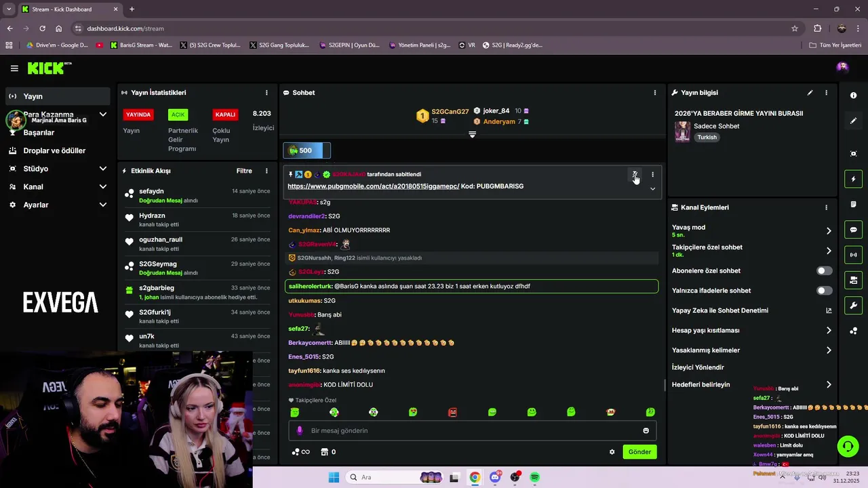Toggle the chat bubble widget in right sidebar
Image resolution: width=868 pixels, height=488 pixels.
(x=853, y=230)
